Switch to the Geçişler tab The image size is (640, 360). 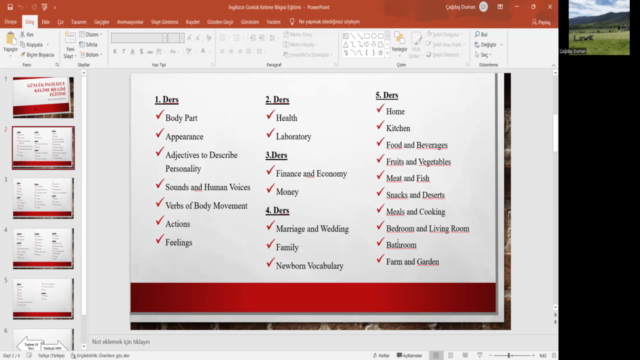click(x=101, y=22)
